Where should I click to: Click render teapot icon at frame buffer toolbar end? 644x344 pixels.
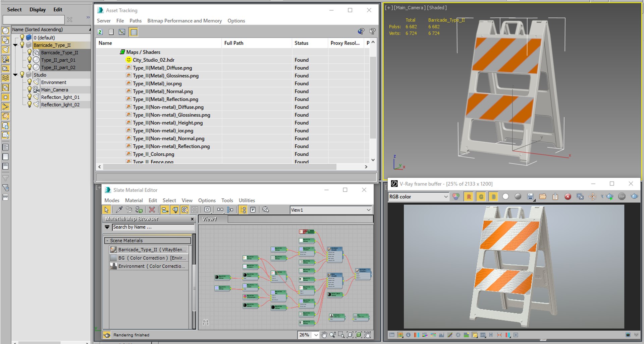(x=634, y=197)
